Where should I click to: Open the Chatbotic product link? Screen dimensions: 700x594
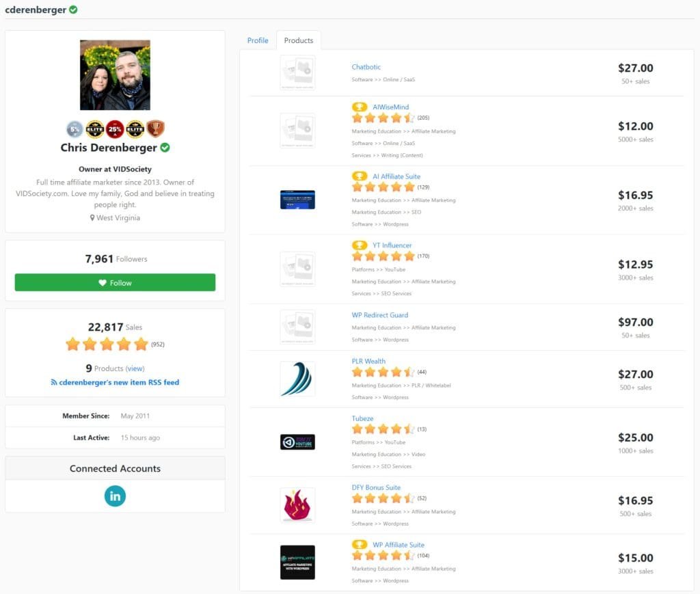366,66
